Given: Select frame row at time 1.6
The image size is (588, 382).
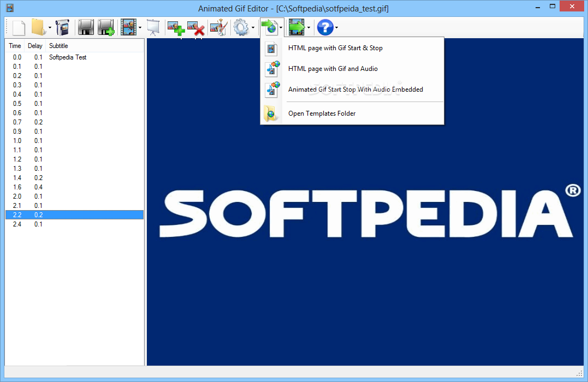Looking at the screenshot, I should [75, 187].
